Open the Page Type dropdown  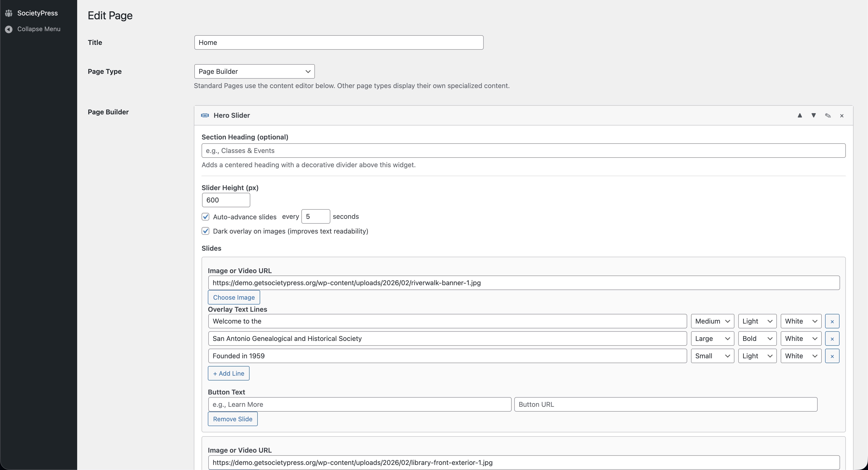(x=254, y=71)
